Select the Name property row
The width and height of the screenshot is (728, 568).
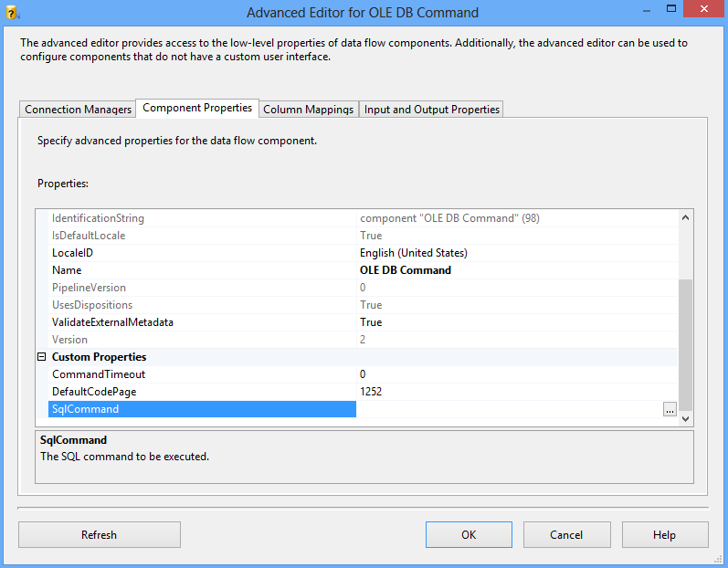click(x=203, y=270)
